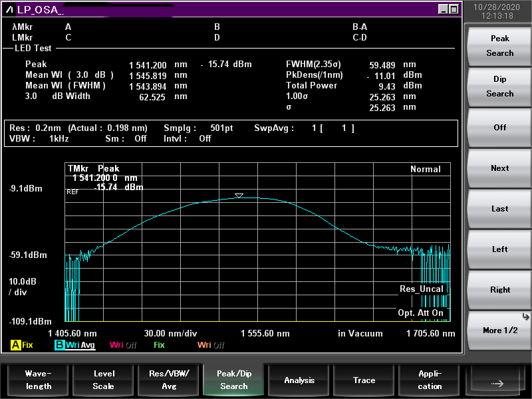The height and width of the screenshot is (399, 532).
Task: Open the Res/VBW/Avg menu
Action: click(x=168, y=380)
